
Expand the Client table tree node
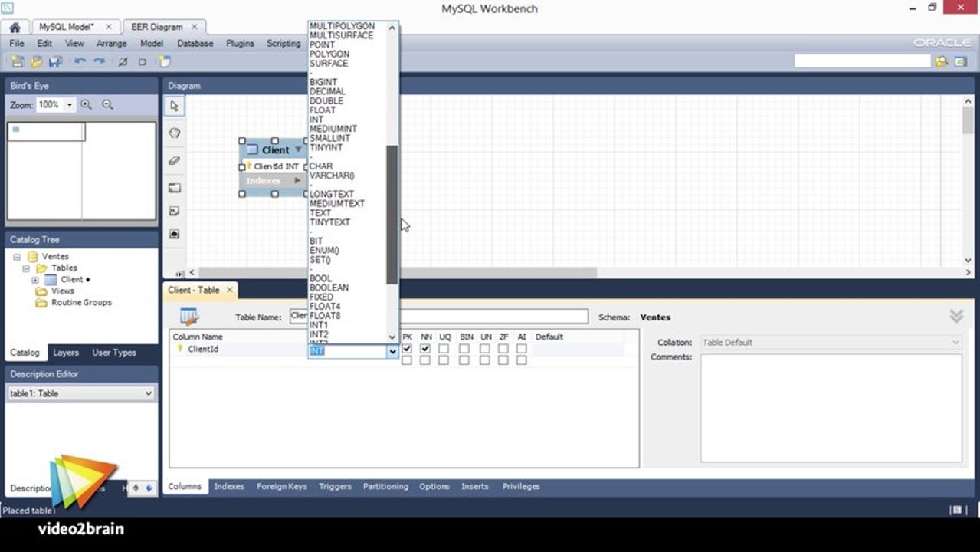pyautogui.click(x=35, y=280)
